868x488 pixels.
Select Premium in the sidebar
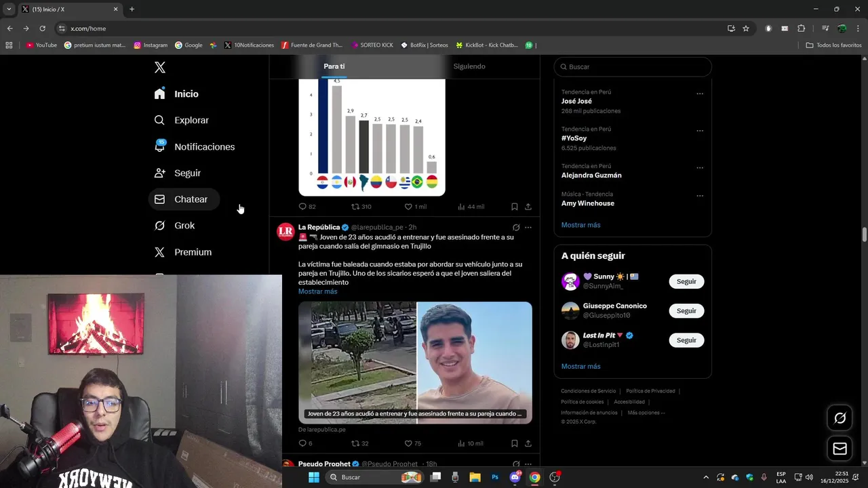[x=183, y=252]
